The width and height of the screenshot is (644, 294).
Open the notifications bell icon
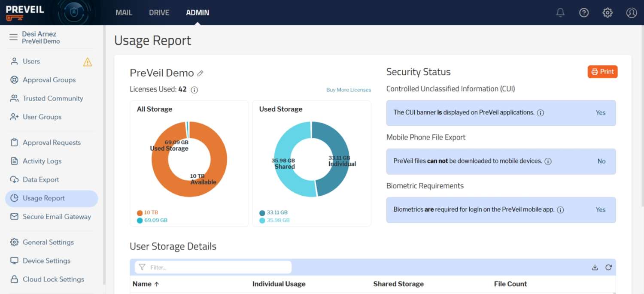point(560,13)
